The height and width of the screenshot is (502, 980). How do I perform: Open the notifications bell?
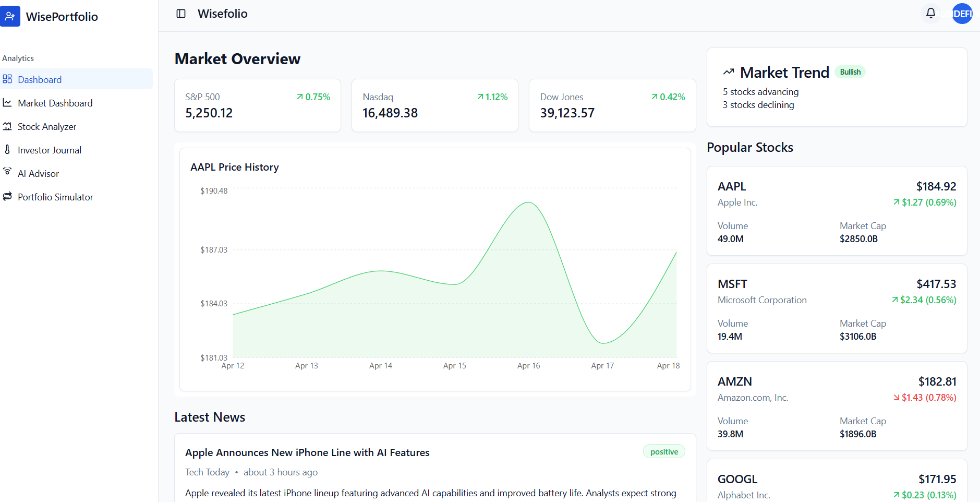[x=930, y=13]
